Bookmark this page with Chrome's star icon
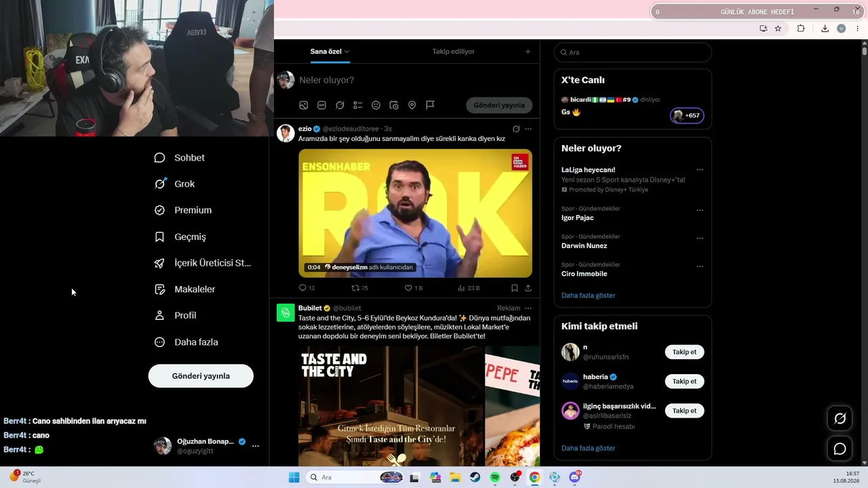 pyautogui.click(x=778, y=28)
